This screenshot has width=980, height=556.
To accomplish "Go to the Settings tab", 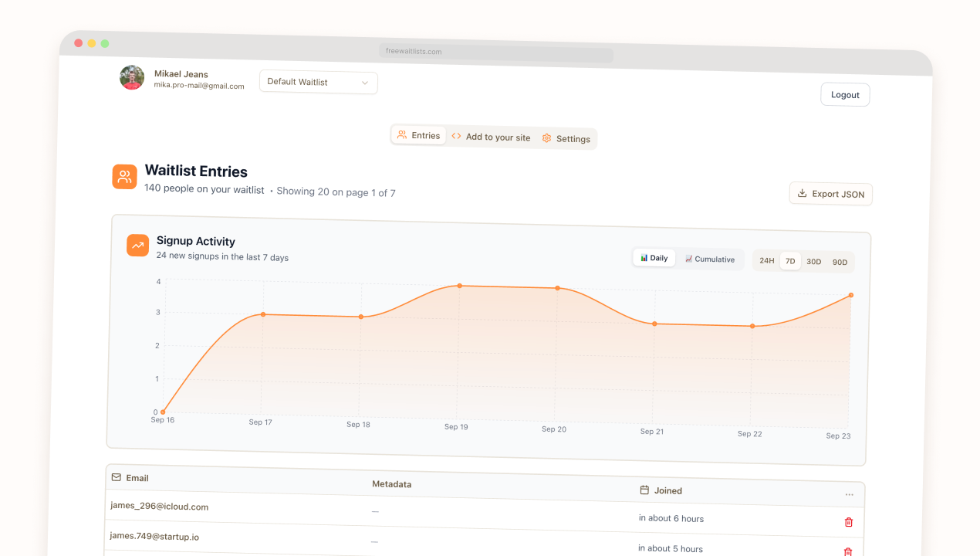I will pyautogui.click(x=566, y=139).
